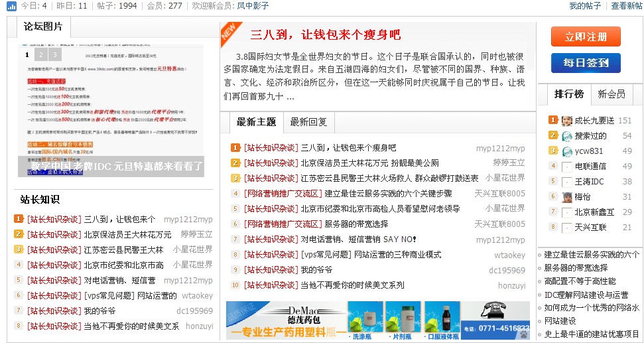
Task: Show slide 3 of forum pictures
Action: click(54, 54)
